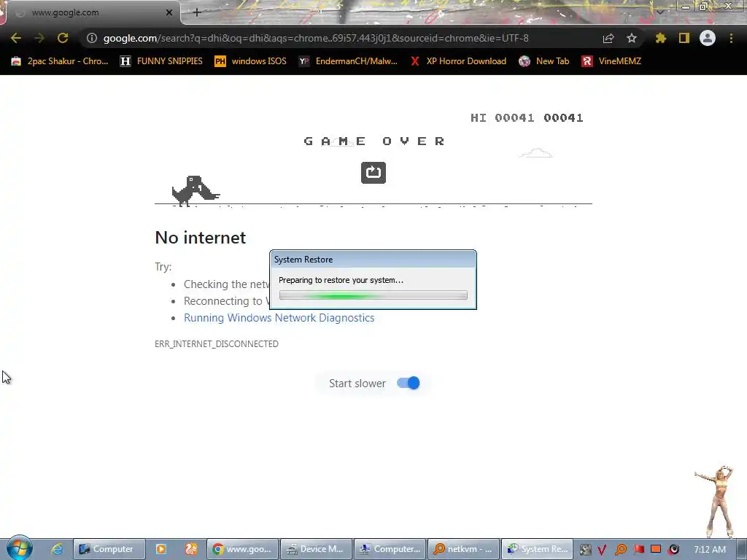The width and height of the screenshot is (747, 560).
Task: Switch to the Computer taskbar window
Action: coord(109,549)
